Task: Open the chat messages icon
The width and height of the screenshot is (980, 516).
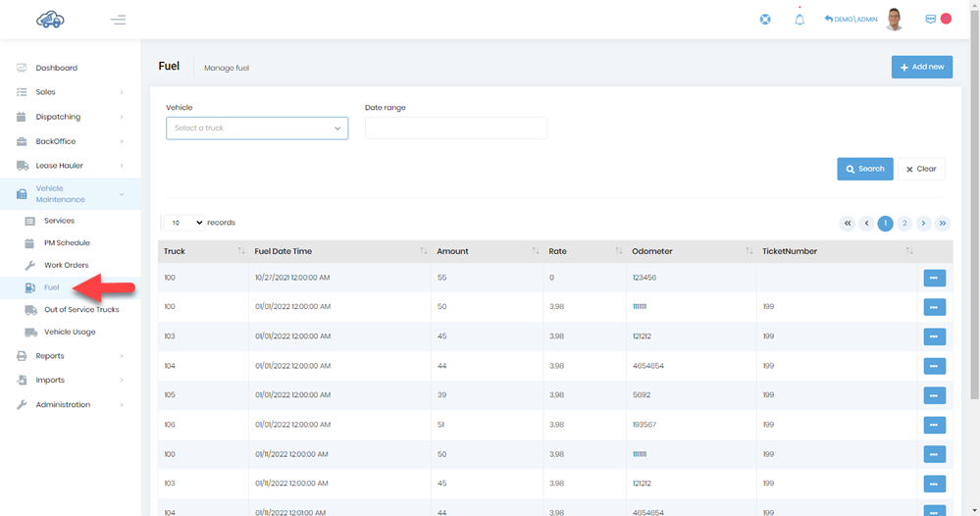Action: point(931,20)
